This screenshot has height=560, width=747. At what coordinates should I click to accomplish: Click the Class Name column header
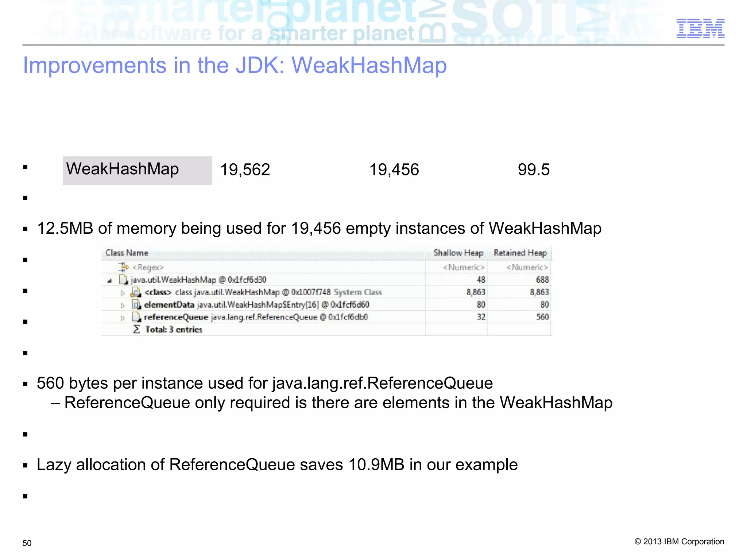263,253
